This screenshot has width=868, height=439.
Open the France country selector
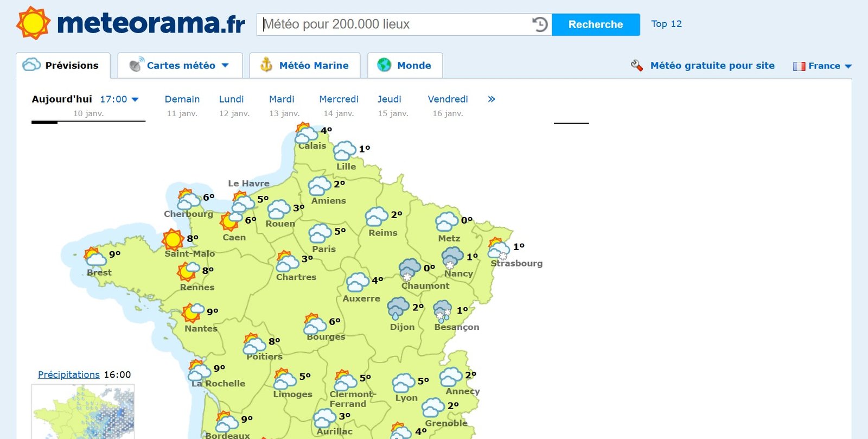coord(822,66)
